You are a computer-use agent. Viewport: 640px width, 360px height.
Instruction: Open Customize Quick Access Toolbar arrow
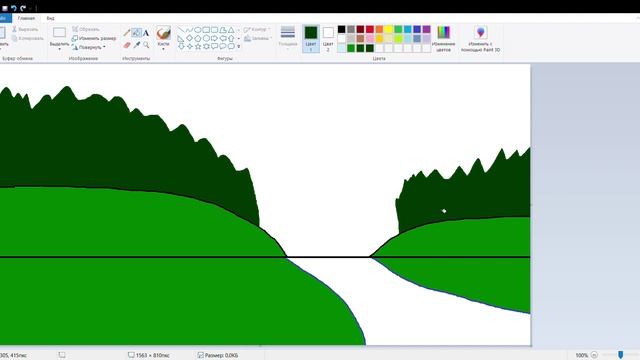click(x=31, y=8)
